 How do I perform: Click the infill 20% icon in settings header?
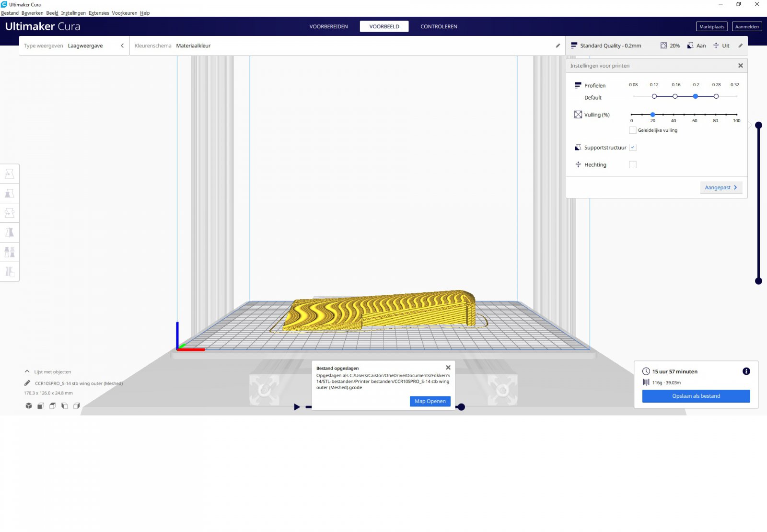pos(663,46)
